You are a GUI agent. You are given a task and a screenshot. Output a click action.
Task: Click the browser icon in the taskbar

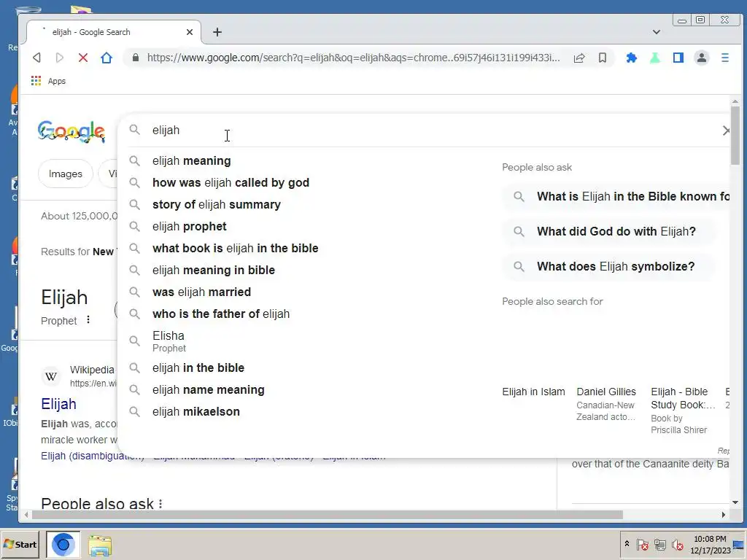[x=63, y=545]
